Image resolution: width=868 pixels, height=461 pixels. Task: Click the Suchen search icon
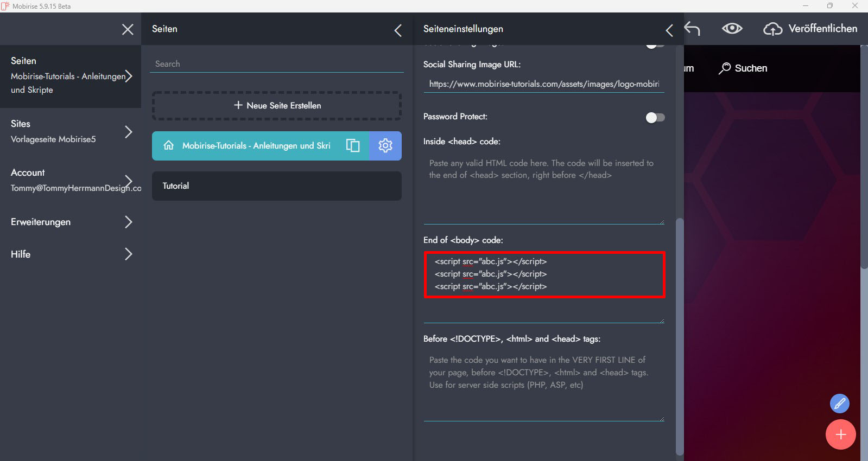click(x=725, y=68)
